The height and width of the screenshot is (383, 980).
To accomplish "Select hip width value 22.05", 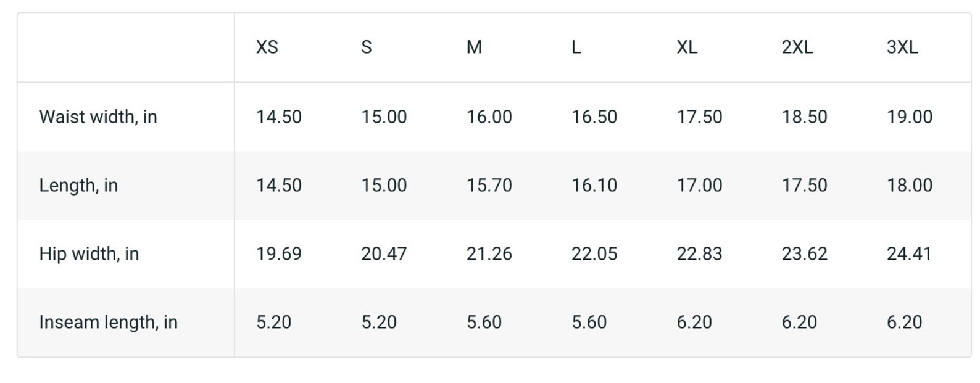I will point(594,254).
